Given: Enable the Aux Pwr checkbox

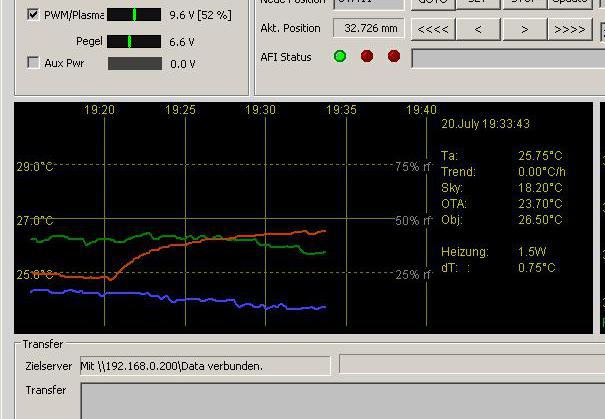Looking at the screenshot, I should coord(33,63).
